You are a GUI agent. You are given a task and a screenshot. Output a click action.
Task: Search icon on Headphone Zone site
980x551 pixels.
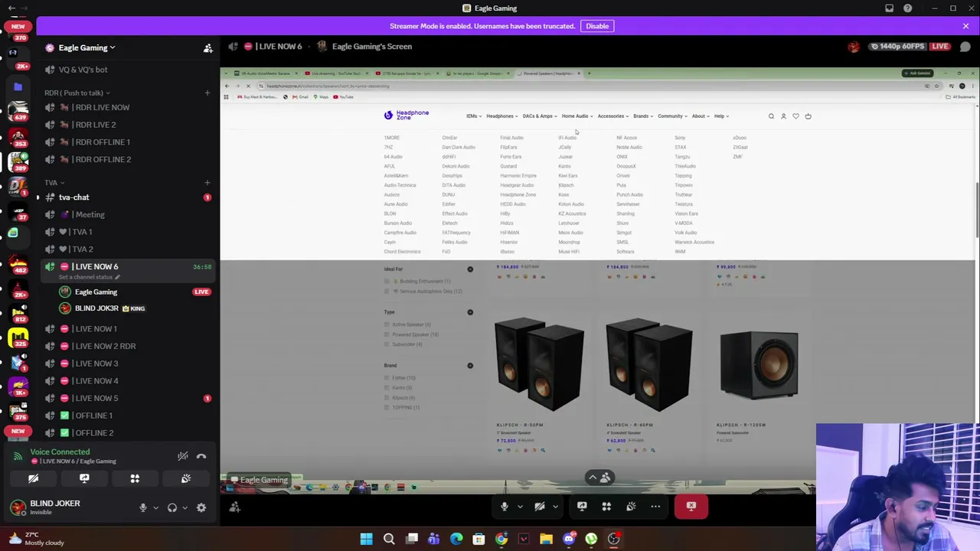(771, 116)
